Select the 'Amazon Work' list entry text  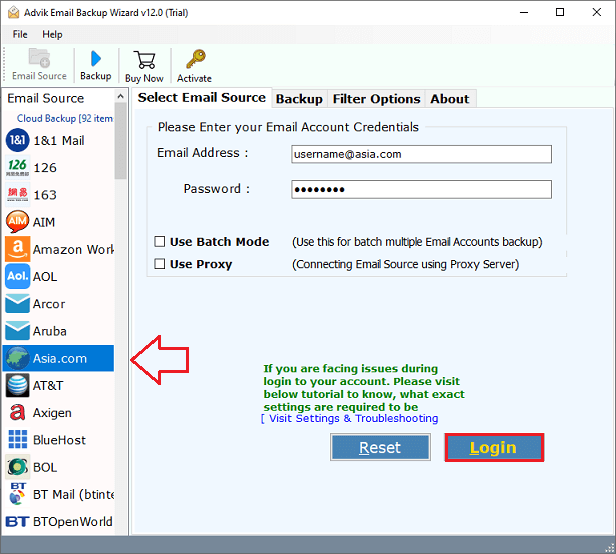73,249
